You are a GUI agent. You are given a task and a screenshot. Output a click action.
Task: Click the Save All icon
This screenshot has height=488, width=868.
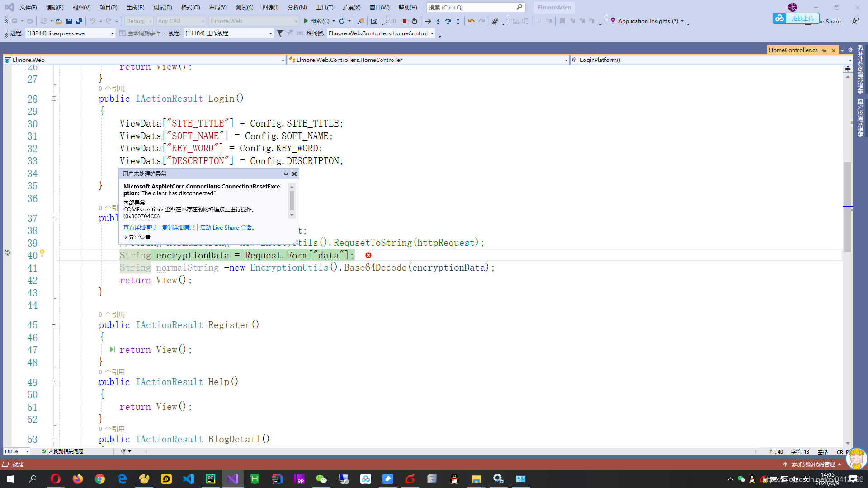point(79,21)
